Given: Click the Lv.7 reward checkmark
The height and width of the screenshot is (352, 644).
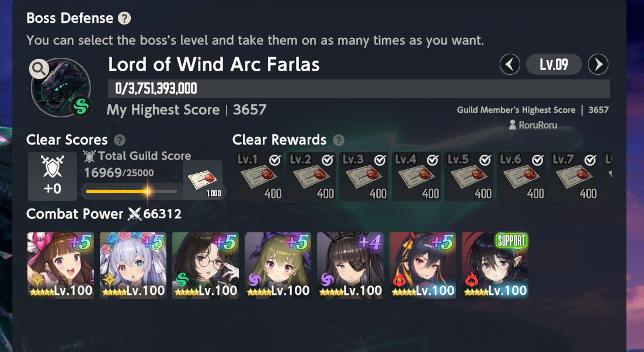Looking at the screenshot, I should [x=590, y=160].
